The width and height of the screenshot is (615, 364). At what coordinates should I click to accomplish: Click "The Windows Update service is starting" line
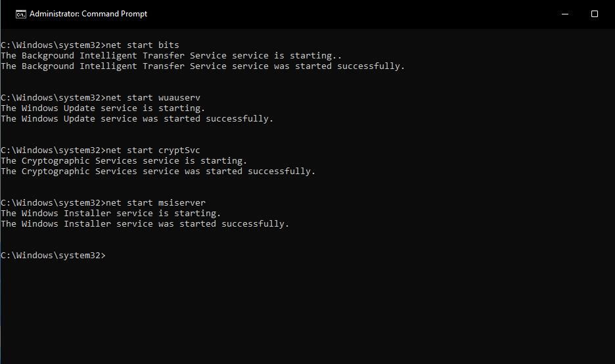coord(103,108)
